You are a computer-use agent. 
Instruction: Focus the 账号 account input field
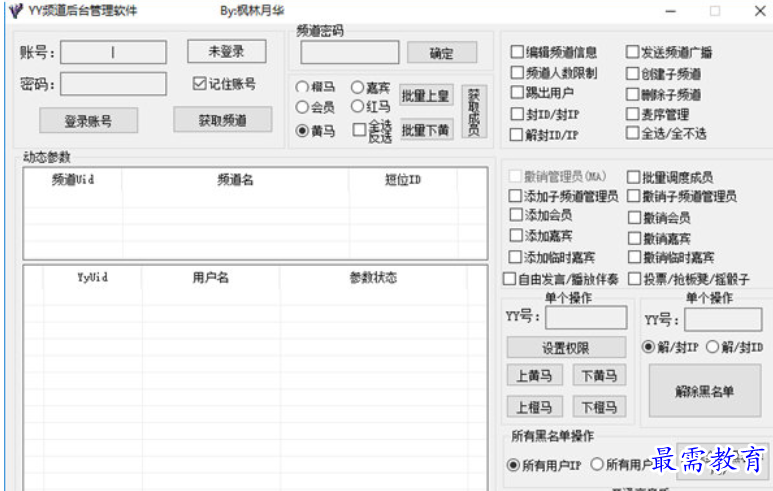tap(113, 52)
